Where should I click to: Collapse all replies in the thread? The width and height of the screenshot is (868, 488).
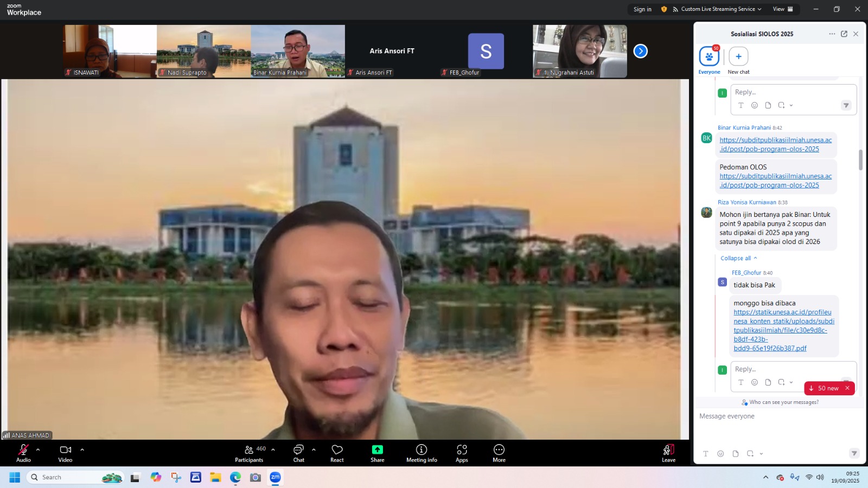tap(738, 258)
